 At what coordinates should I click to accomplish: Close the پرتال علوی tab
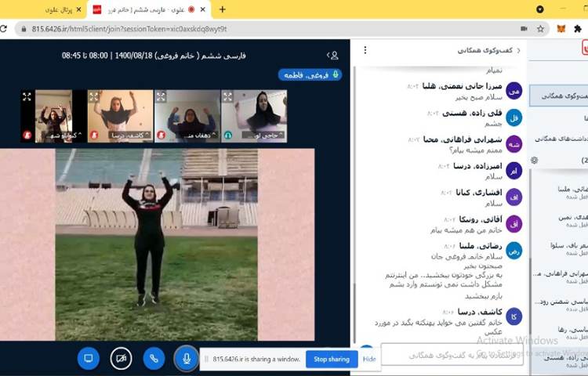pyautogui.click(x=78, y=9)
